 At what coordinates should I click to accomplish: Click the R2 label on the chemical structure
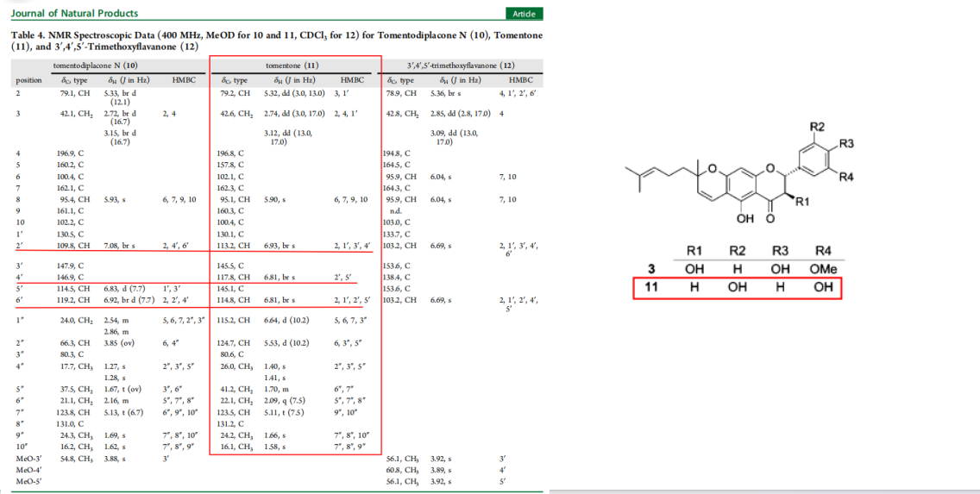pos(816,127)
